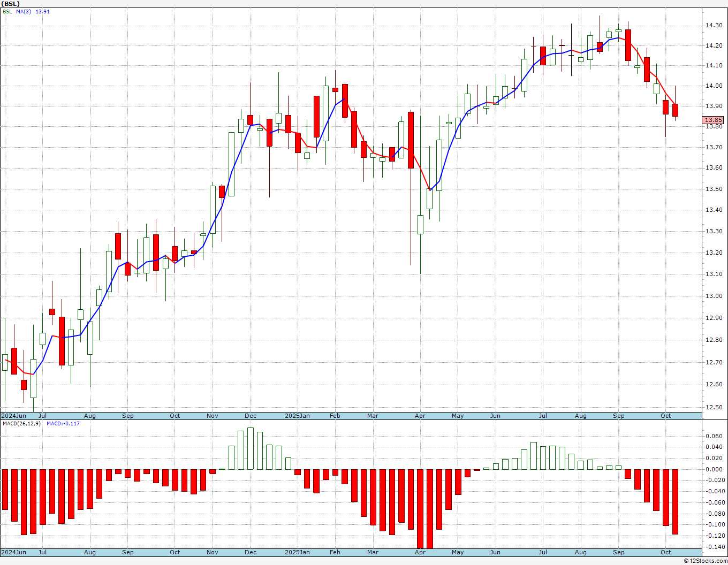Click Apr on the MACD panel date axis
Image resolution: width=728 pixels, height=565 pixels.
(x=420, y=552)
